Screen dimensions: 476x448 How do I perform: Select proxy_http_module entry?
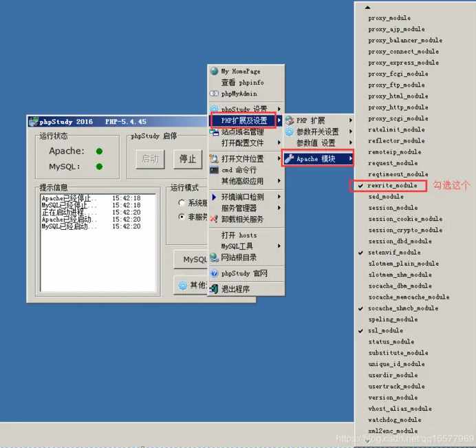(398, 107)
